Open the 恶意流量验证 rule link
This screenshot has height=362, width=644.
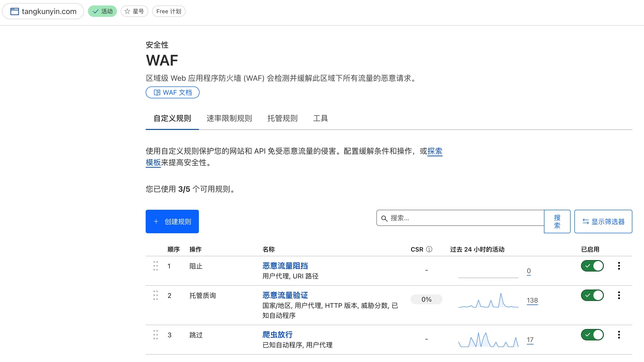[x=285, y=295]
